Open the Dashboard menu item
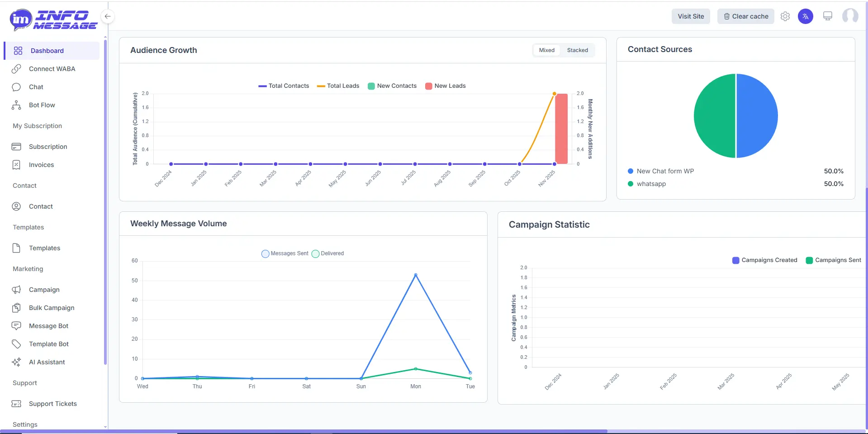Viewport: 868px width, 434px height. (x=47, y=51)
